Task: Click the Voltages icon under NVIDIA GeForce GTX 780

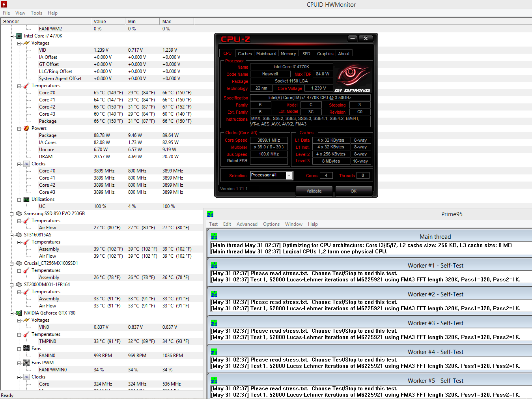Action: pyautogui.click(x=26, y=320)
